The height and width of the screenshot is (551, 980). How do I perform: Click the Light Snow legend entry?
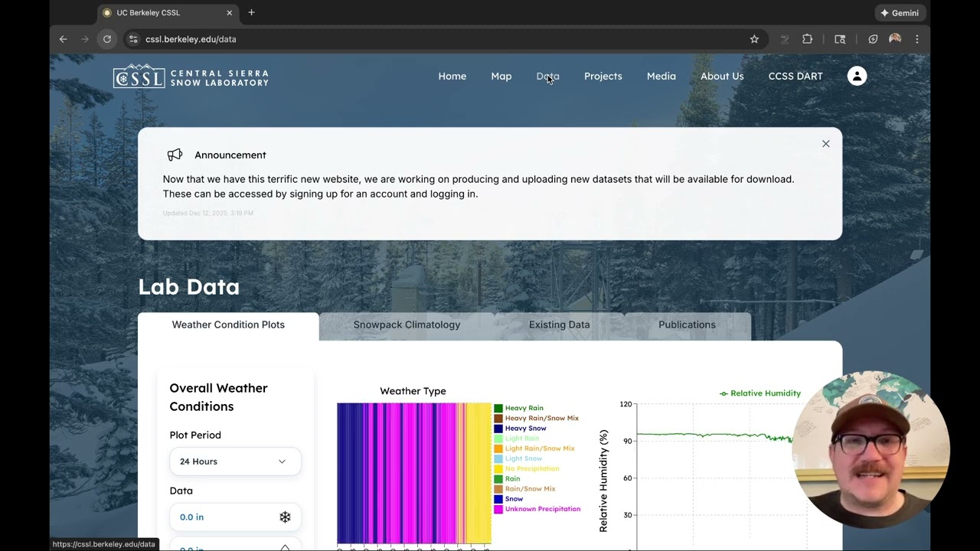click(x=518, y=458)
